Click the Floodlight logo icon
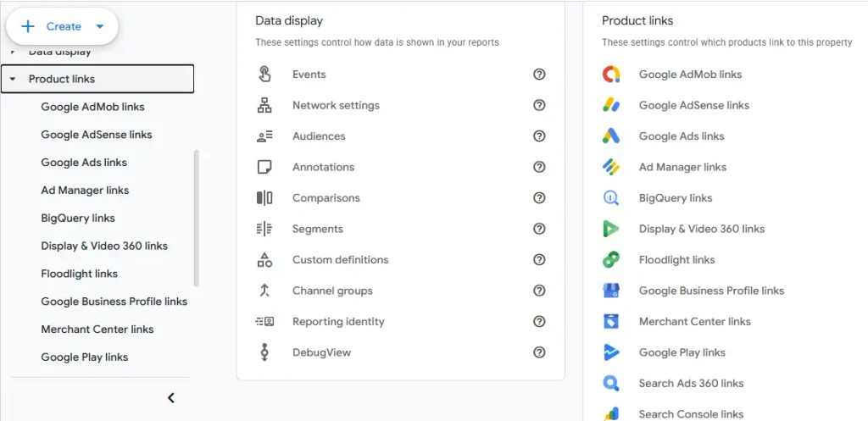This screenshot has width=868, height=421. [x=611, y=260]
